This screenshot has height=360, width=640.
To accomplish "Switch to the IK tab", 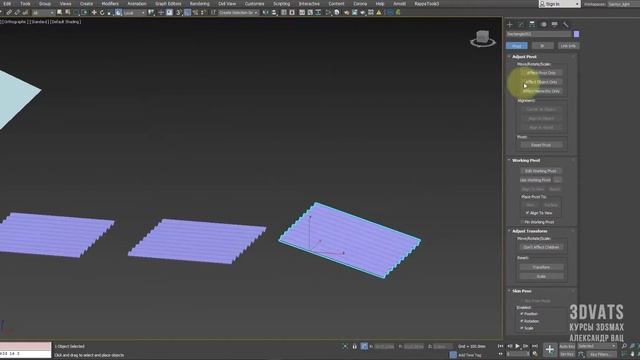I will pyautogui.click(x=542, y=46).
